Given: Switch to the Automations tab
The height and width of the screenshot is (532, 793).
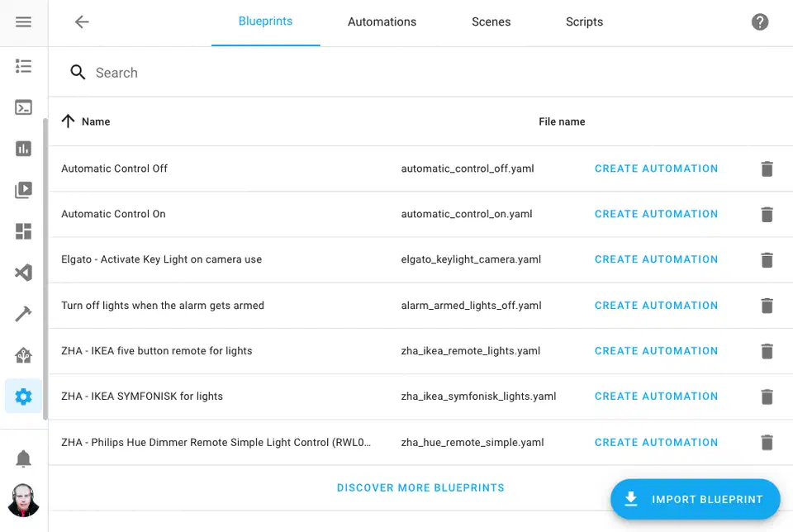Looking at the screenshot, I should click(x=382, y=22).
